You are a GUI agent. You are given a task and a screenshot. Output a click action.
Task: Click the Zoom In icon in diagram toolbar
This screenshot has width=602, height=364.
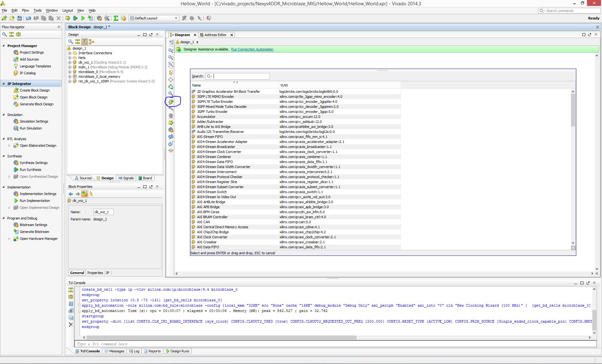coord(171,50)
